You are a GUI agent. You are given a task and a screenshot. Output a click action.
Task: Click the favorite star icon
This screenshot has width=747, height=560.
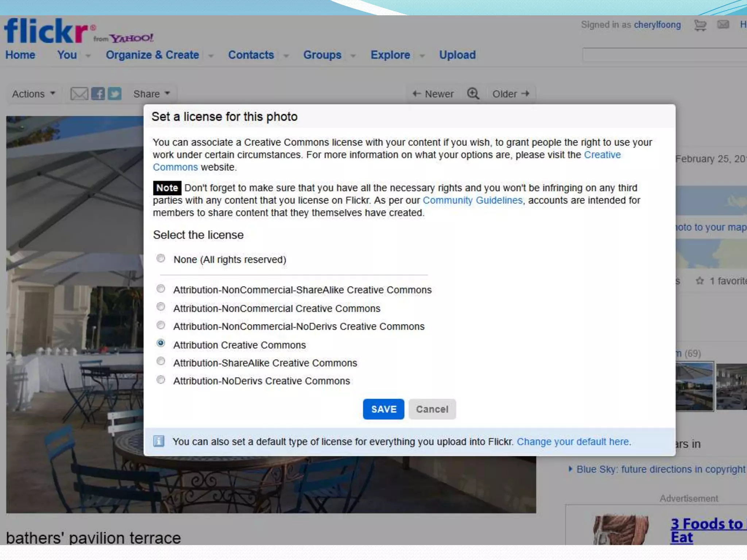(x=700, y=281)
